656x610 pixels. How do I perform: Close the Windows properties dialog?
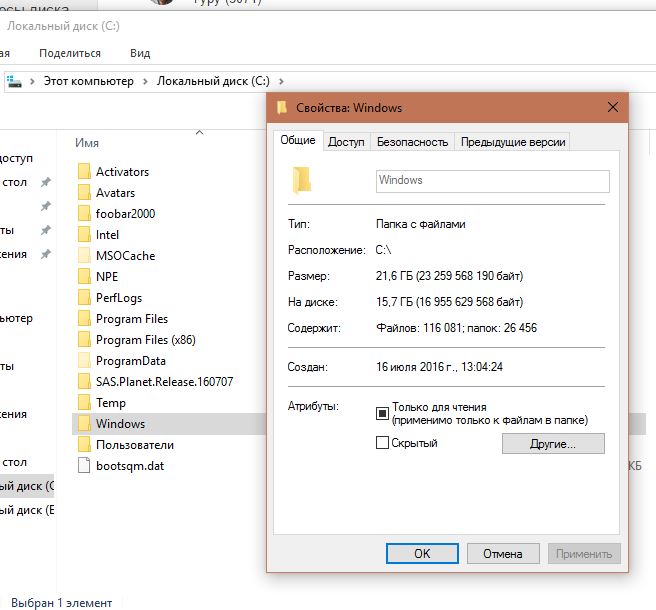(x=613, y=107)
